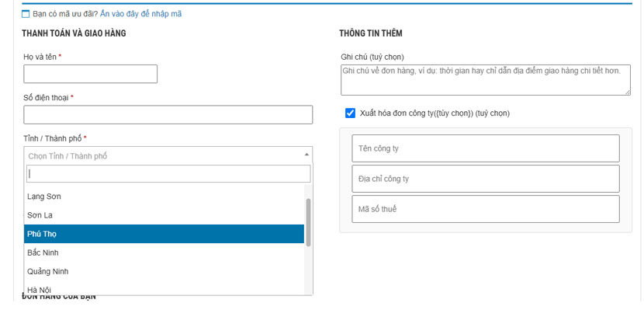
Task: Click the province list scrollbar thumb
Action: point(308,222)
